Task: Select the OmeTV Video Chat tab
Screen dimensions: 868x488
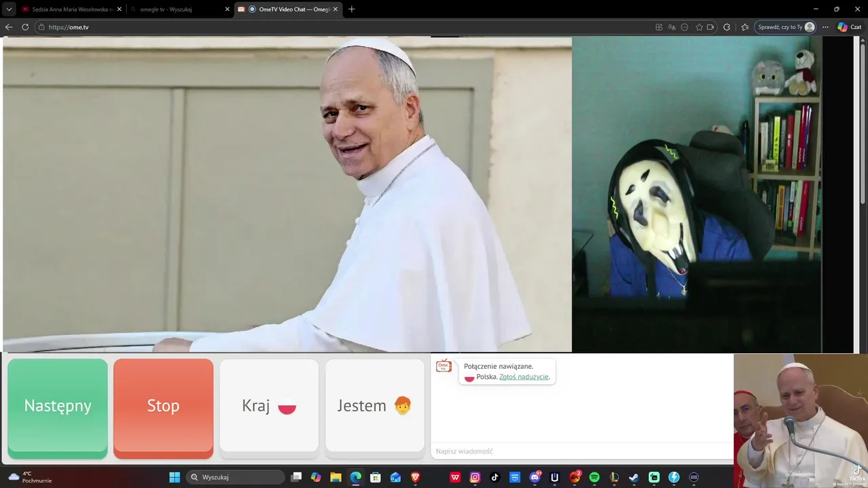Action: tap(288, 9)
